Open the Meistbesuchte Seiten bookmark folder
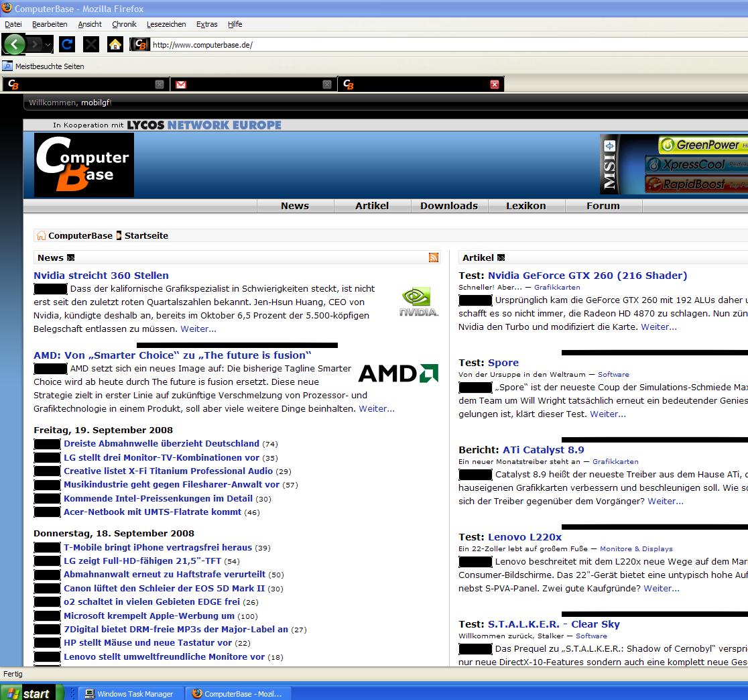 (x=44, y=66)
